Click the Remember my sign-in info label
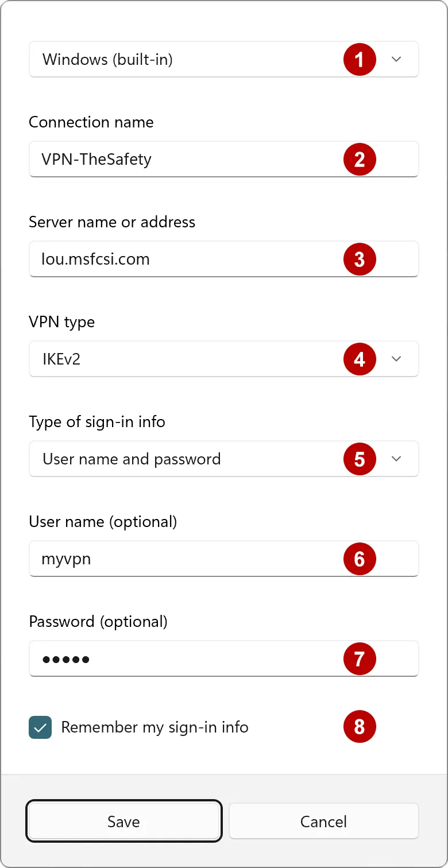Viewport: 448px width, 868px height. click(154, 727)
